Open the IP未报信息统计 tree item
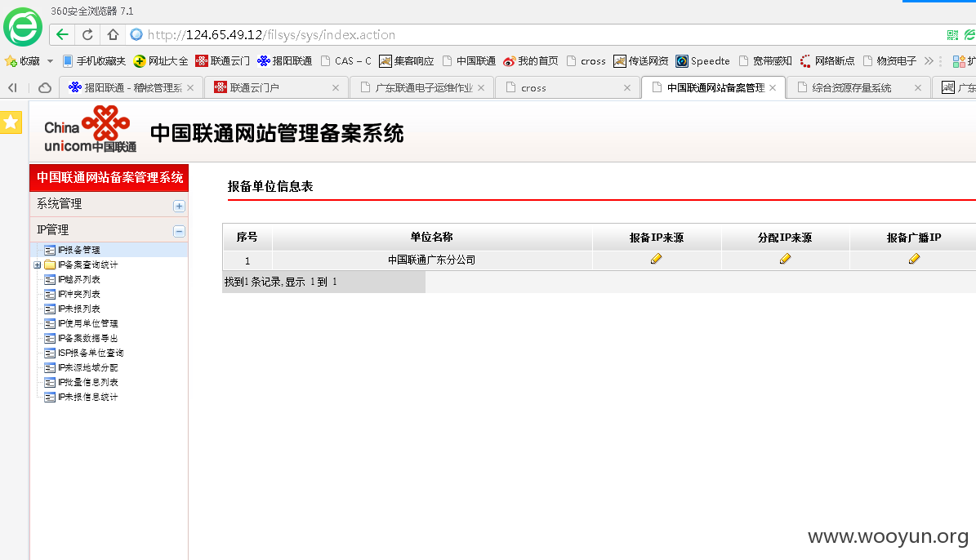 [87, 397]
